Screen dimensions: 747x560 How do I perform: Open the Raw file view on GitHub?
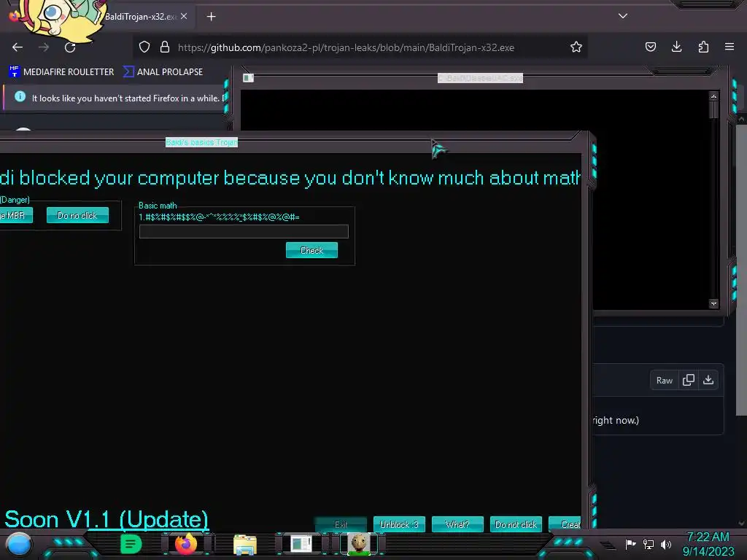(x=664, y=381)
